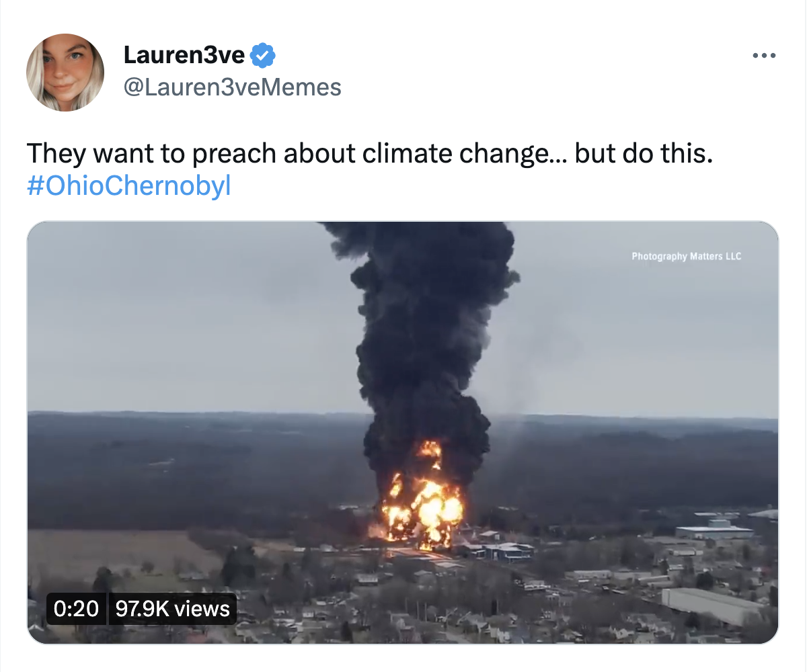Open the three-dot more options menu
The image size is (807, 672).
[x=764, y=56]
